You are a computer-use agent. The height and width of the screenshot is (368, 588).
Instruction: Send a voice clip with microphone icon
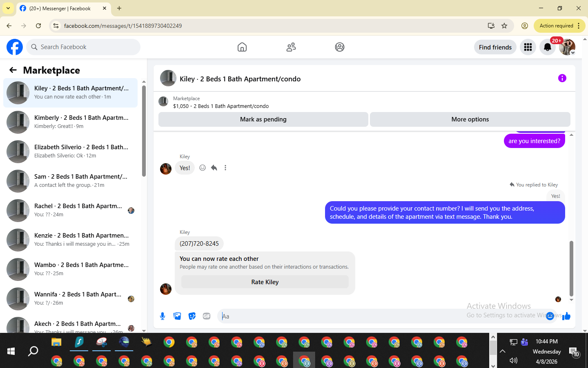tap(163, 316)
